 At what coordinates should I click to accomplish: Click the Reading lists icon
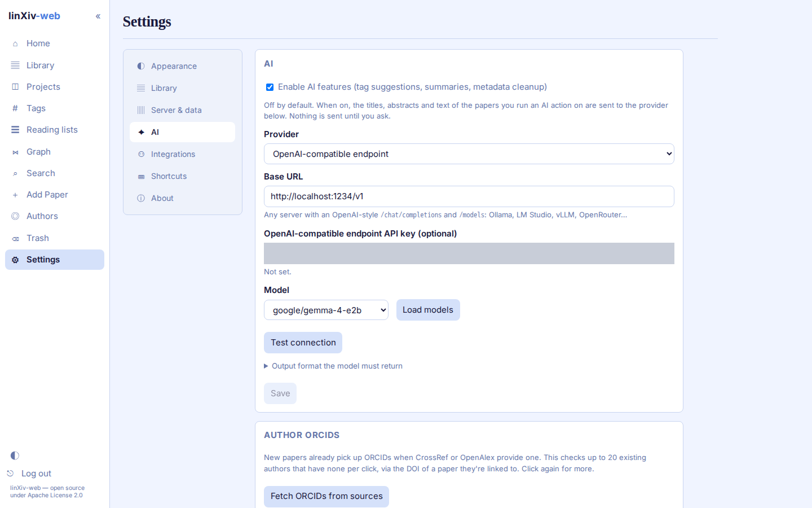tap(15, 130)
